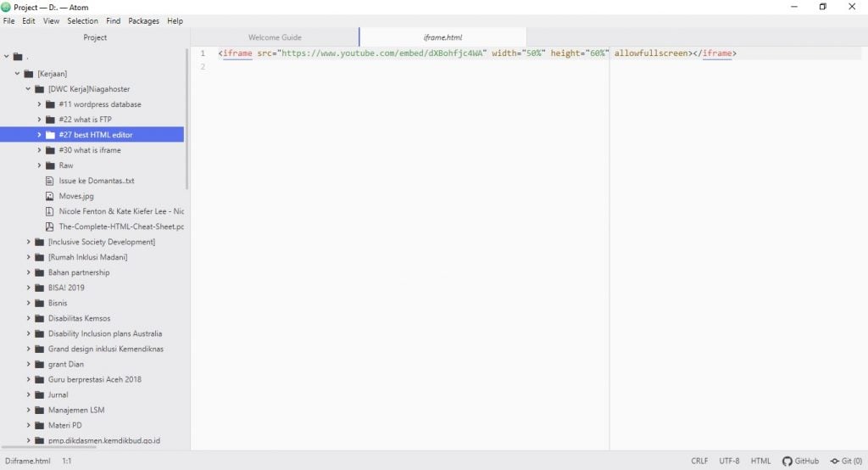Image resolution: width=868 pixels, height=470 pixels.
Task: Click the root project folder icon
Action: pyautogui.click(x=18, y=57)
